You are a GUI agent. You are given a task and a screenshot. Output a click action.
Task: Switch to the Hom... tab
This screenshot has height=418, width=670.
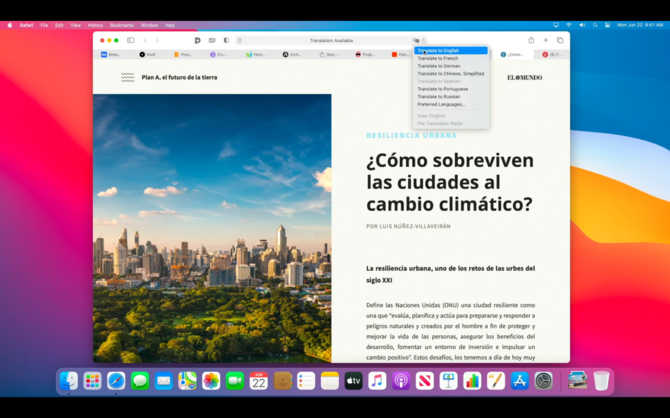point(255,54)
